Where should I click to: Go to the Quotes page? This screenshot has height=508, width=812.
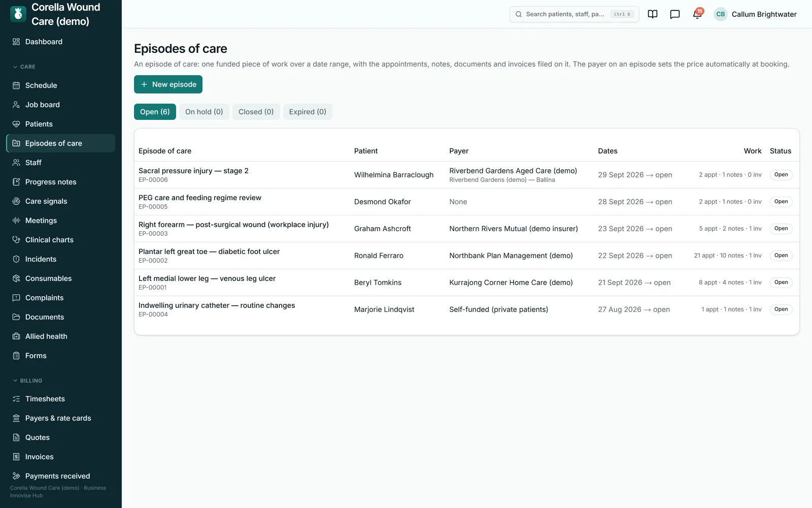click(x=61, y=437)
